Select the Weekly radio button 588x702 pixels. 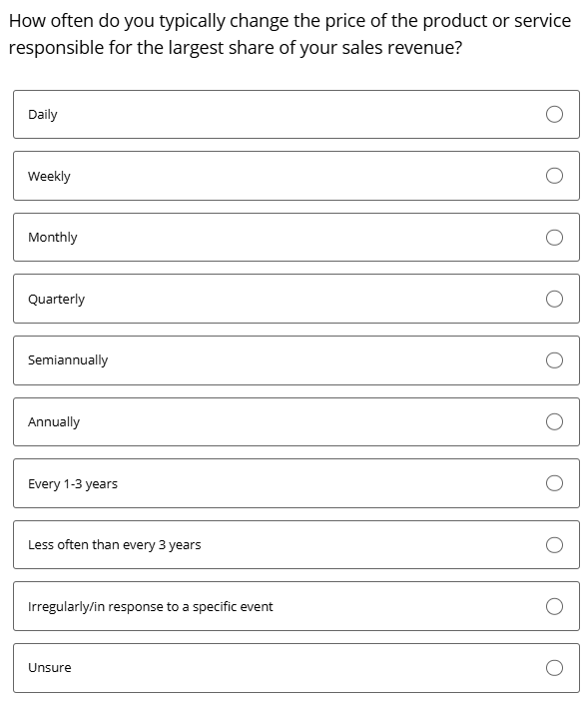554,176
